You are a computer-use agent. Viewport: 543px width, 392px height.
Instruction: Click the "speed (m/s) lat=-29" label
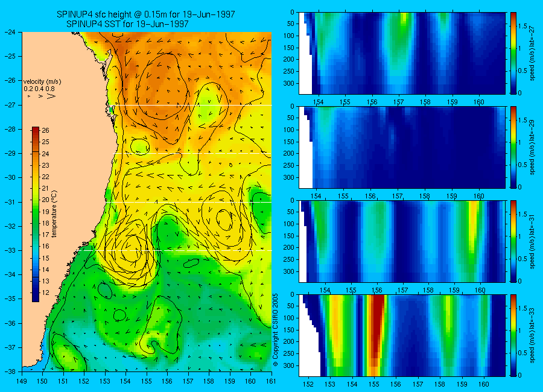click(533, 147)
